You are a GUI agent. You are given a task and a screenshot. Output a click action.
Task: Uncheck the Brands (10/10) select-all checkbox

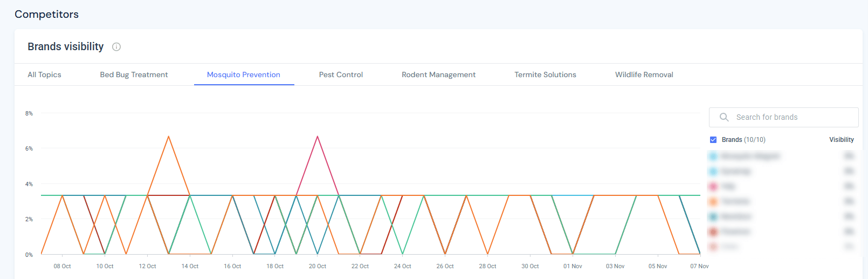[713, 140]
